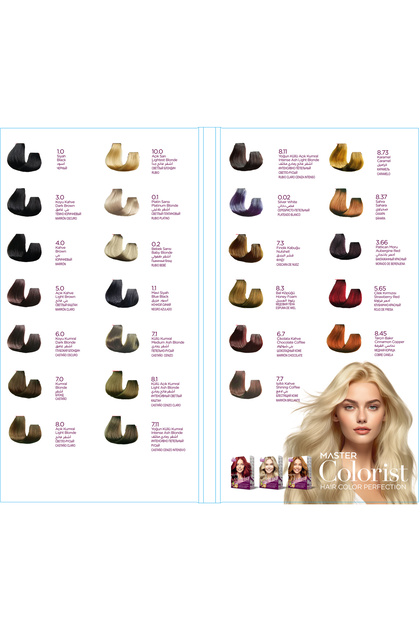This screenshot has height=630, width=420.
Task: Select the 8.11 Intense Ash Light Blonde swatch
Action: tap(246, 157)
